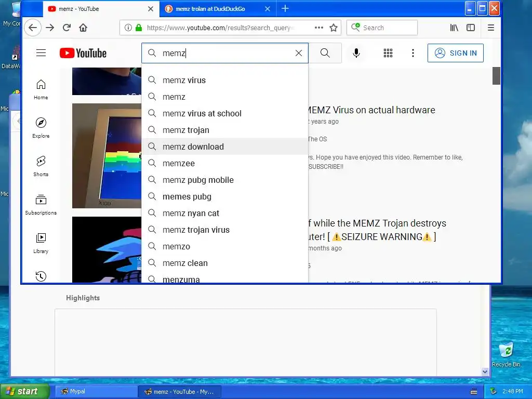Choose suggestion 'memz virus at school'
This screenshot has width=532, height=399.
[x=225, y=113]
